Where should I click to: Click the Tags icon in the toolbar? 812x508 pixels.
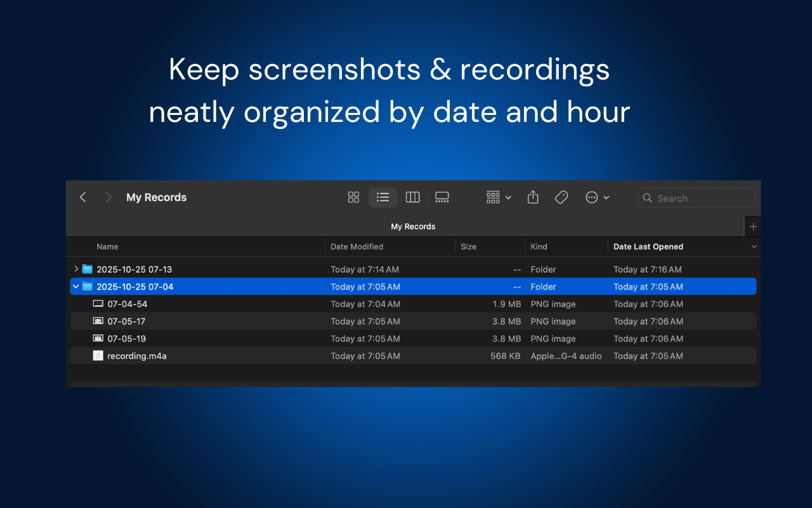coord(561,197)
